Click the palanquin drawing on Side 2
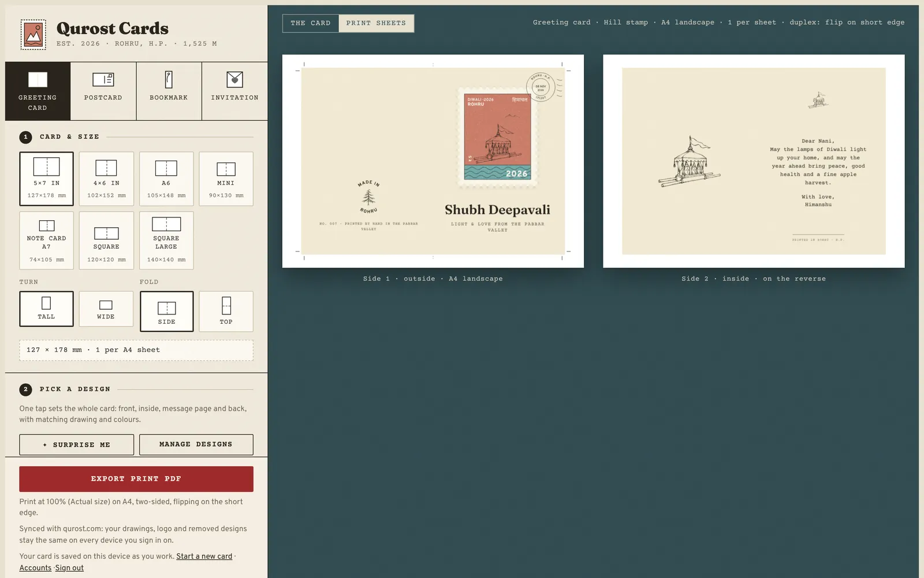 click(x=690, y=161)
